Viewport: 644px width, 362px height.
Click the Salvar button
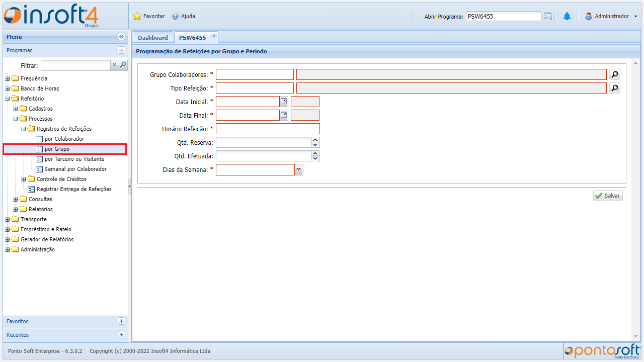[x=608, y=196]
